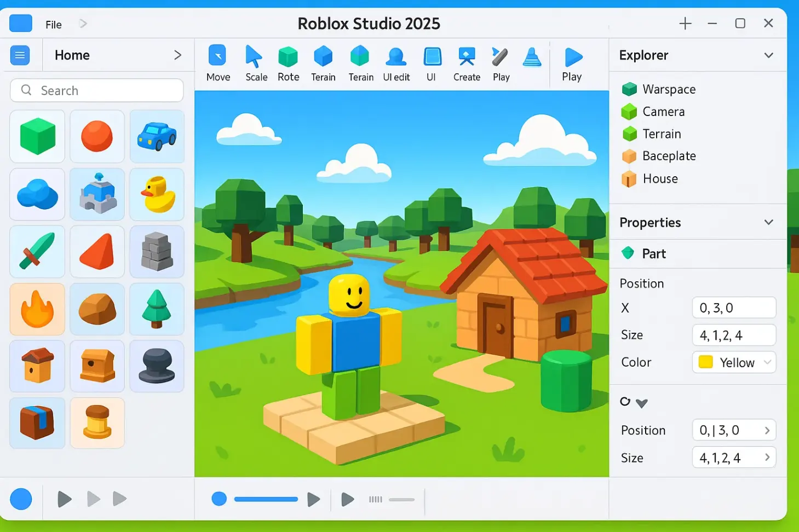Pick the blue cloud asset

coord(37,194)
